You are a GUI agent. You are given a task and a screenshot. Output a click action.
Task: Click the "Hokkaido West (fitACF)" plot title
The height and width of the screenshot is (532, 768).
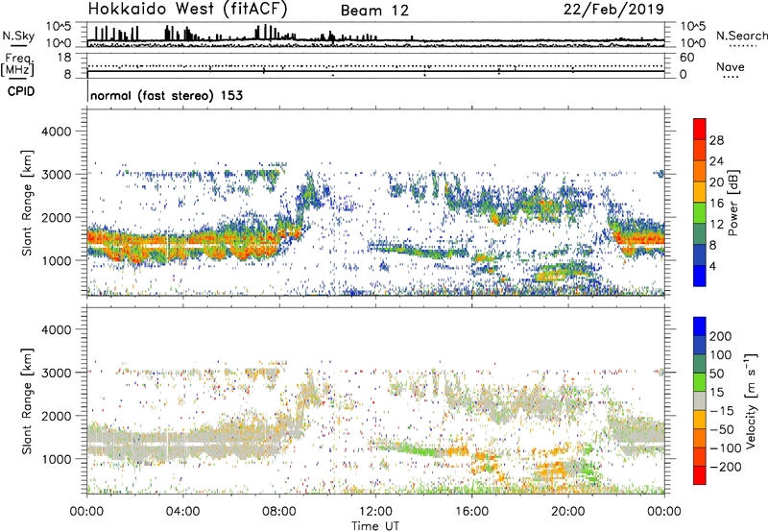click(x=187, y=10)
